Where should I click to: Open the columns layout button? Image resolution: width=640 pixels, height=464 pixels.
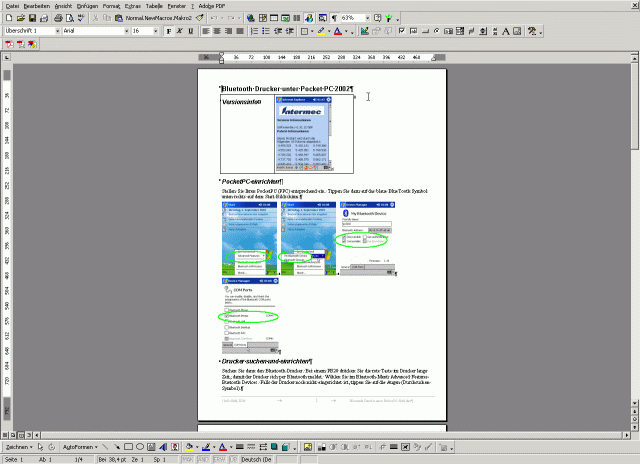click(x=297, y=18)
